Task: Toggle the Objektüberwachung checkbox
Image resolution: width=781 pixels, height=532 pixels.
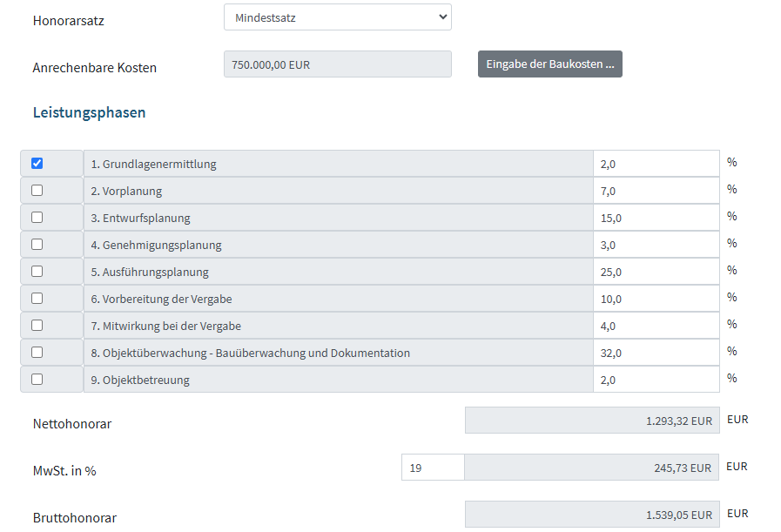Action: [37, 353]
